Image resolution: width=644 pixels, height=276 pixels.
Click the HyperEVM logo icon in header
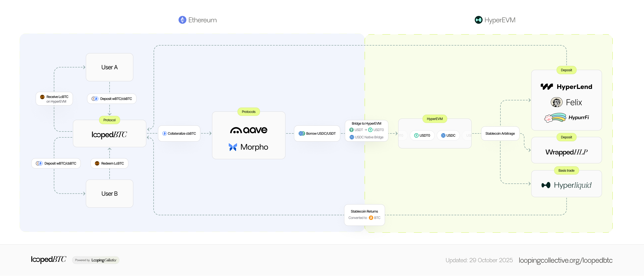point(478,20)
